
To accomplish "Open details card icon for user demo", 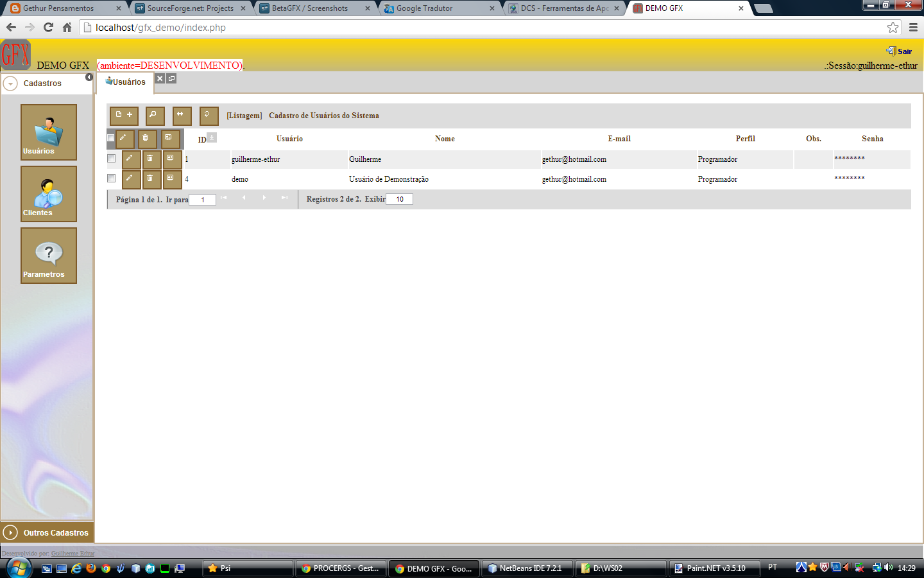I will coord(172,179).
